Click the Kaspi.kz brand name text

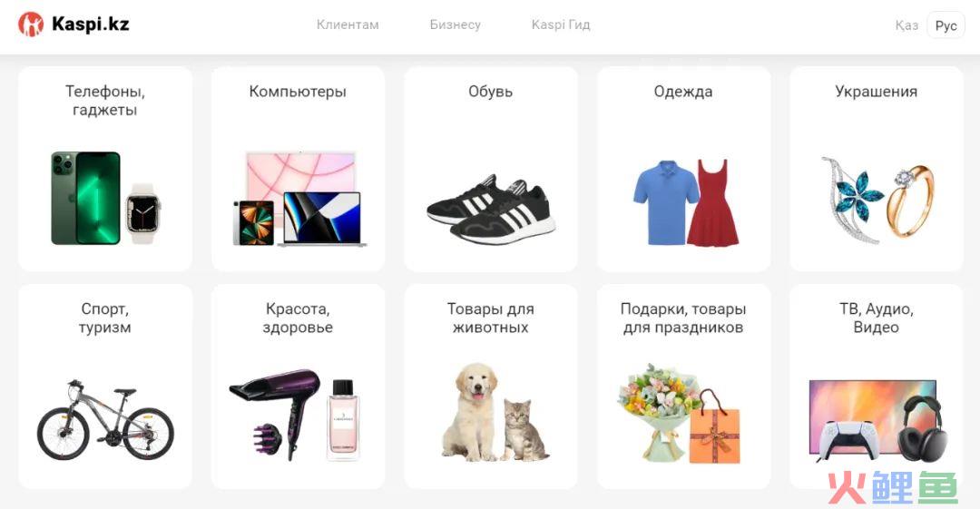pyautogui.click(x=91, y=24)
